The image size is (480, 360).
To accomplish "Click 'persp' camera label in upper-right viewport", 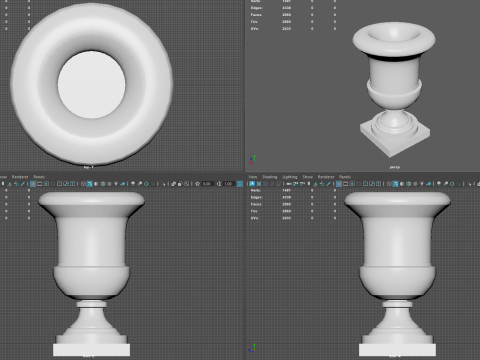I will (x=395, y=167).
